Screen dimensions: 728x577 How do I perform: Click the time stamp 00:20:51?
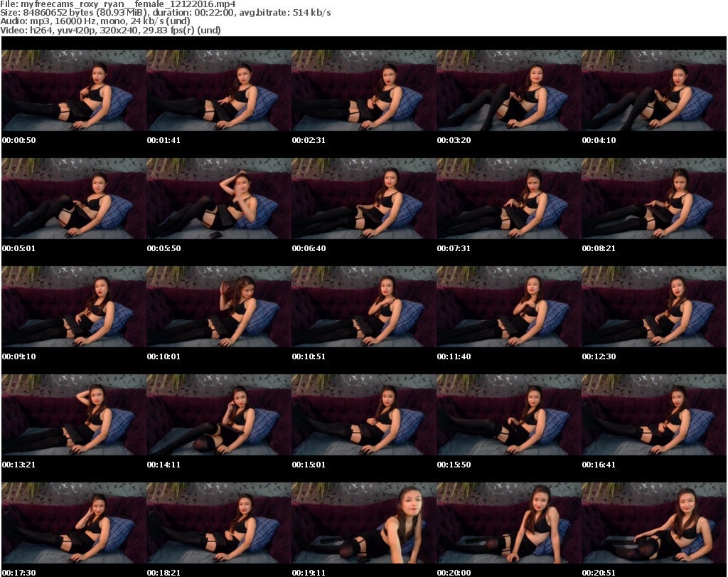(x=599, y=573)
